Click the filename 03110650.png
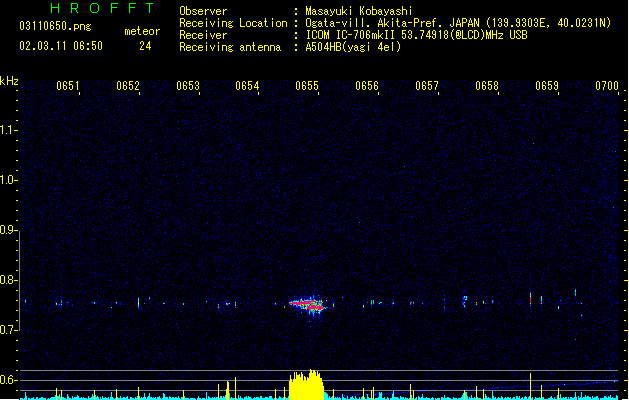This screenshot has width=629, height=400. (x=55, y=26)
